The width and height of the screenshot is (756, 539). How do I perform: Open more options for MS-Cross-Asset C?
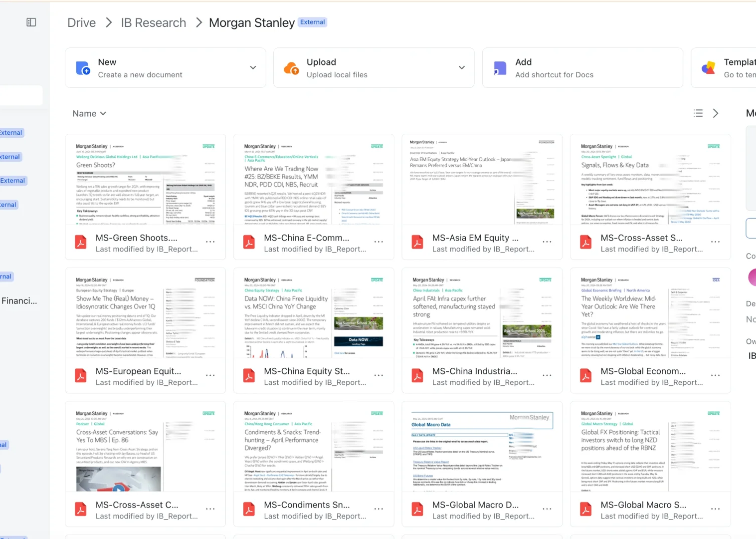pos(210,509)
